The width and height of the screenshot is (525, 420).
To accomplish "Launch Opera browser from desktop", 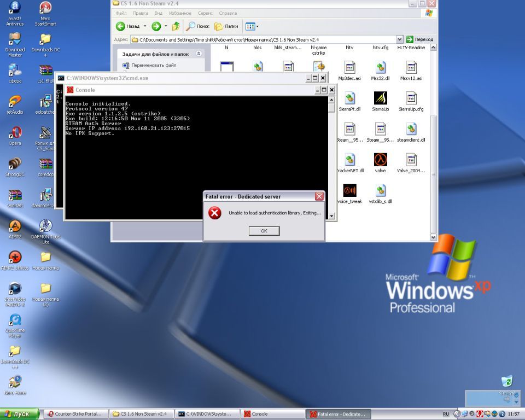I will click(15, 136).
